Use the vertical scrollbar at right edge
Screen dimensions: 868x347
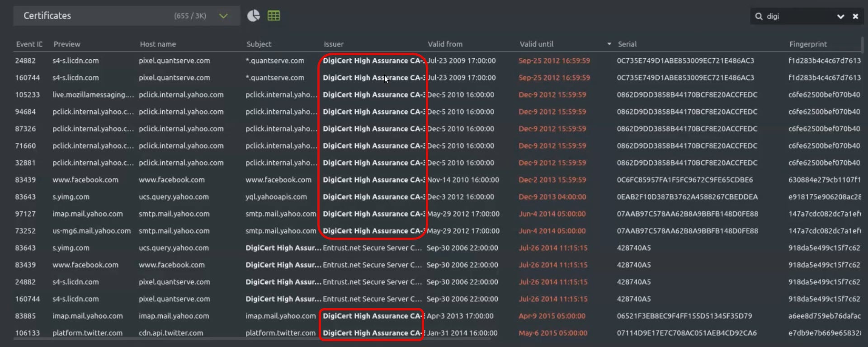[863, 45]
